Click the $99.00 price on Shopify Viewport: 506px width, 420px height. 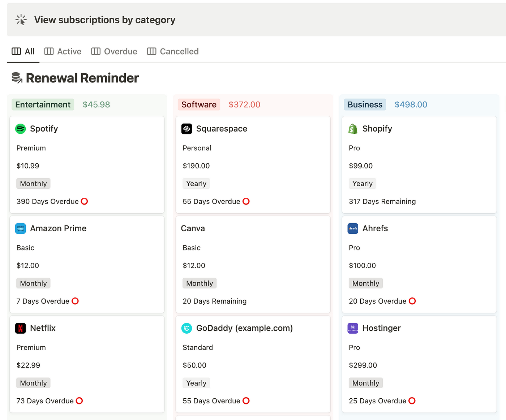coord(361,166)
